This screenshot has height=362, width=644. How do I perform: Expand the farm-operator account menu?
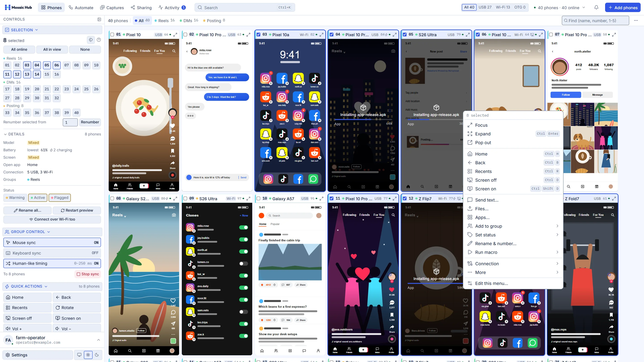pyautogui.click(x=98, y=340)
